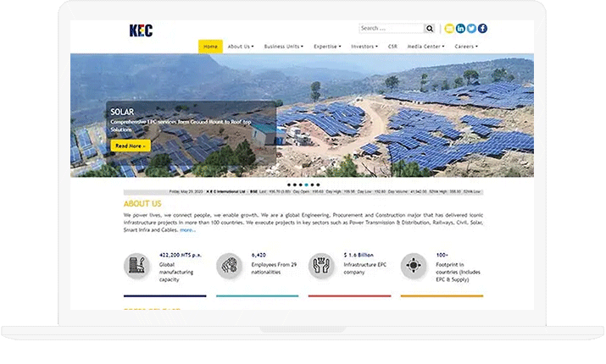
Task: Open the CSR menu item
Action: pyautogui.click(x=392, y=47)
